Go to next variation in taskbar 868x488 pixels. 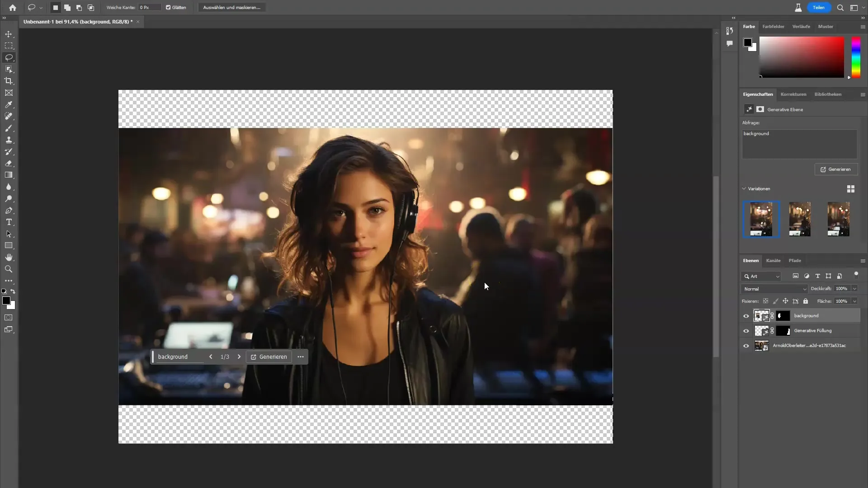[239, 357]
